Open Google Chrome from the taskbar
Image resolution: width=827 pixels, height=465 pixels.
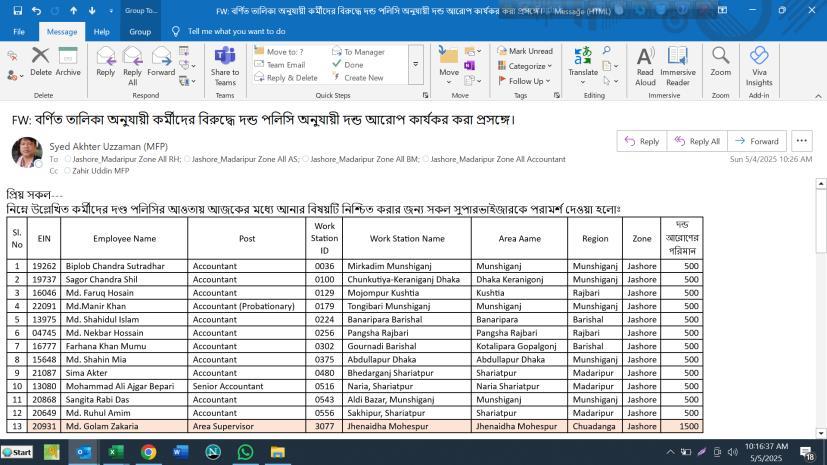[148, 452]
